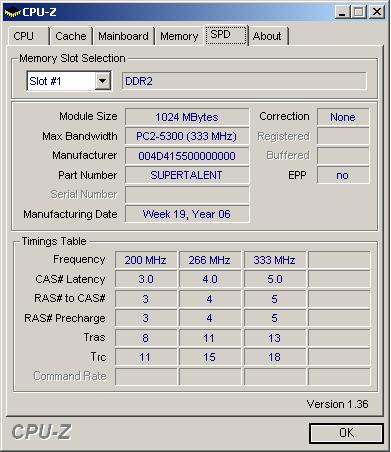The image size is (391, 452).
Task: Open the About tab
Action: (x=268, y=36)
